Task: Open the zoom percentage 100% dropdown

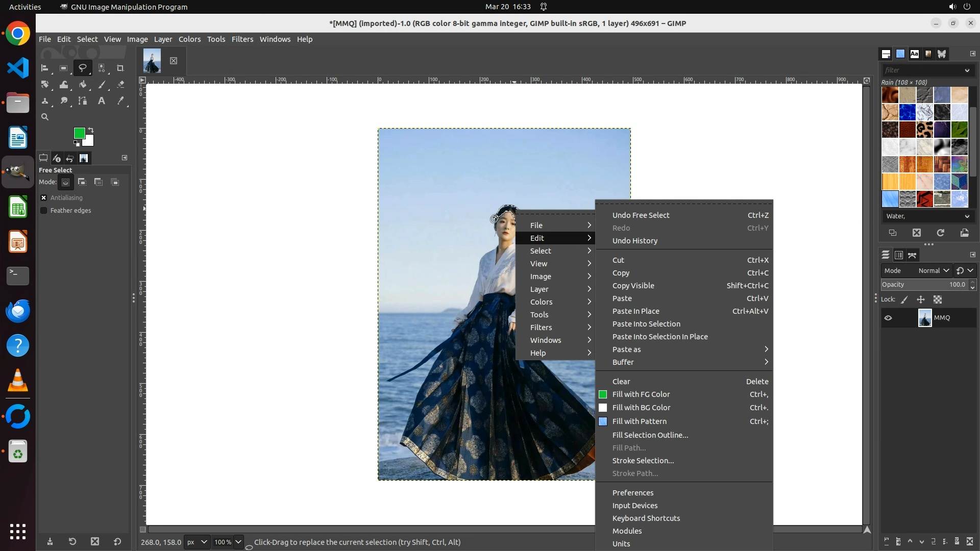Action: (x=238, y=542)
